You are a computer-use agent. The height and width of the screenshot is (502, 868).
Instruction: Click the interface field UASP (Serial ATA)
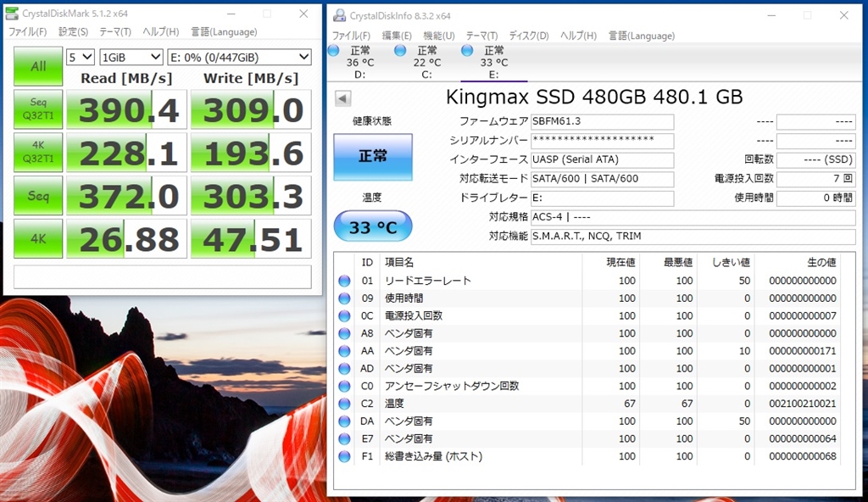click(603, 159)
